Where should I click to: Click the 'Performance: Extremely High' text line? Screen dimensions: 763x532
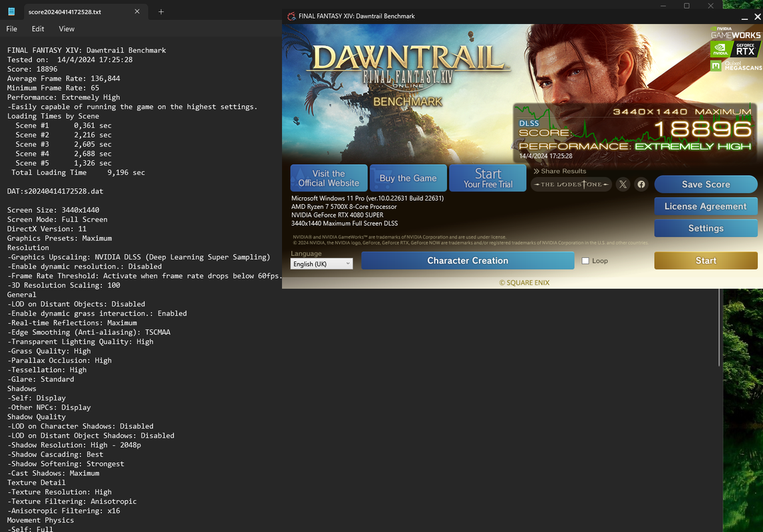pos(63,97)
